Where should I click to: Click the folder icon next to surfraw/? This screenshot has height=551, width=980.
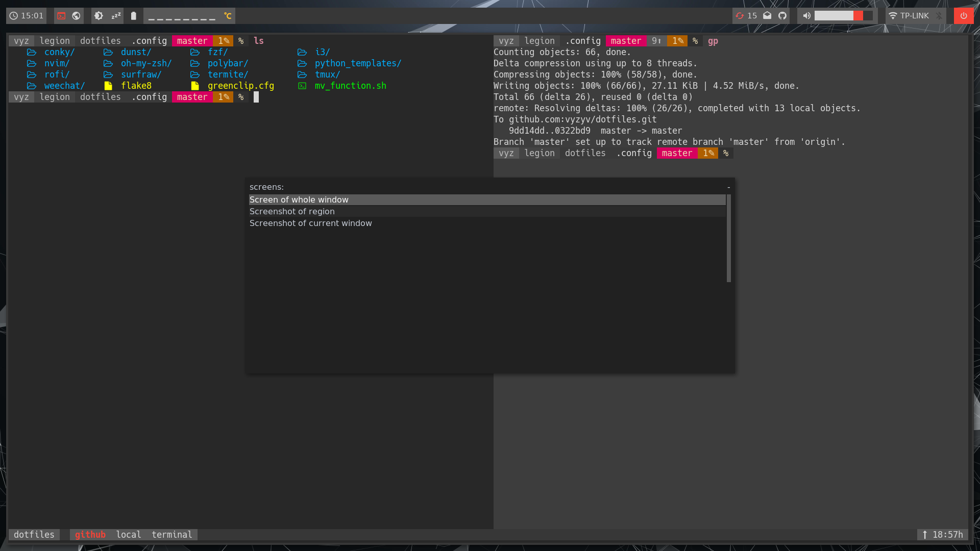[x=108, y=74]
